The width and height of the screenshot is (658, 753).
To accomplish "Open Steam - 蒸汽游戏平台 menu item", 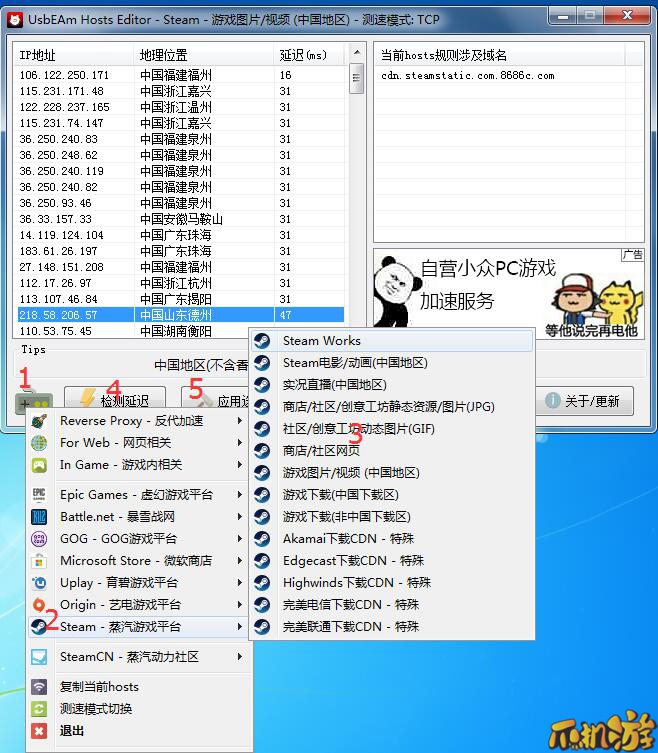I will coord(138,627).
